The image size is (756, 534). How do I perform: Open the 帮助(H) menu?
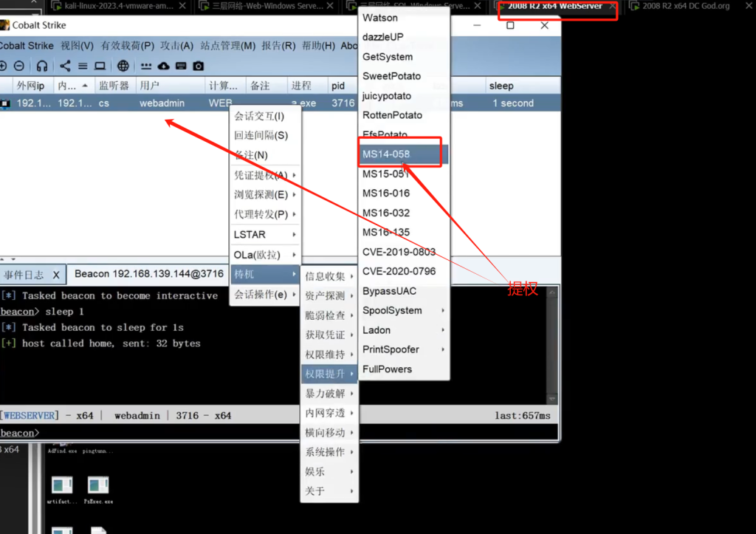coord(318,46)
